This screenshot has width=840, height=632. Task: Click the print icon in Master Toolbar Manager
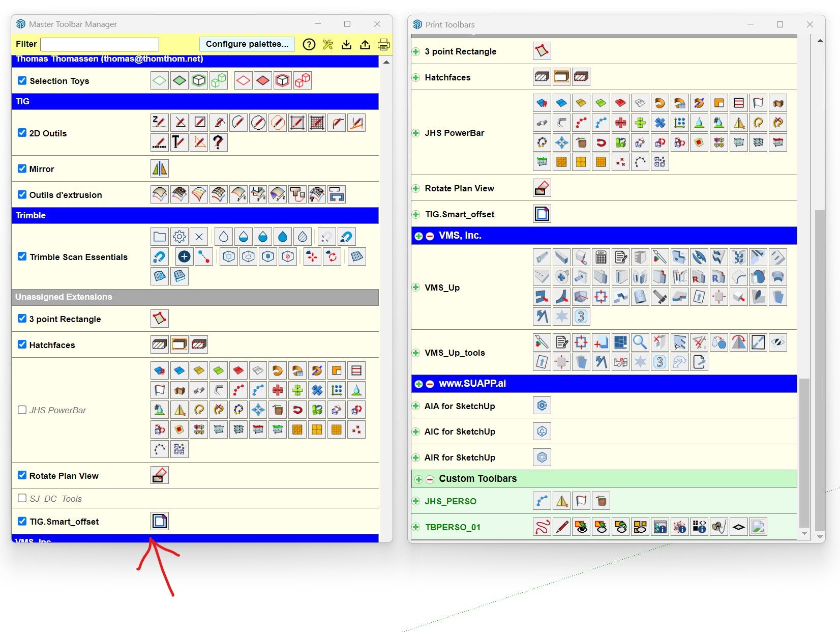click(x=383, y=44)
